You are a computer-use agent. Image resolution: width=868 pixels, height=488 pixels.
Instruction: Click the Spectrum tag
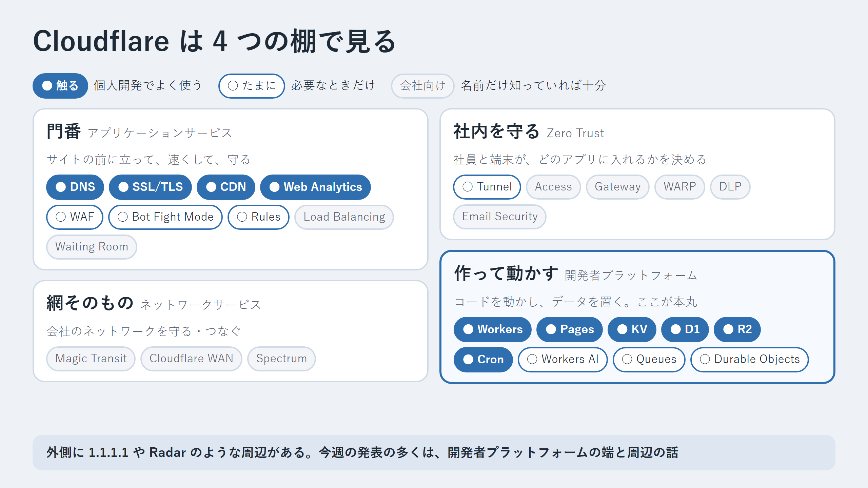281,359
